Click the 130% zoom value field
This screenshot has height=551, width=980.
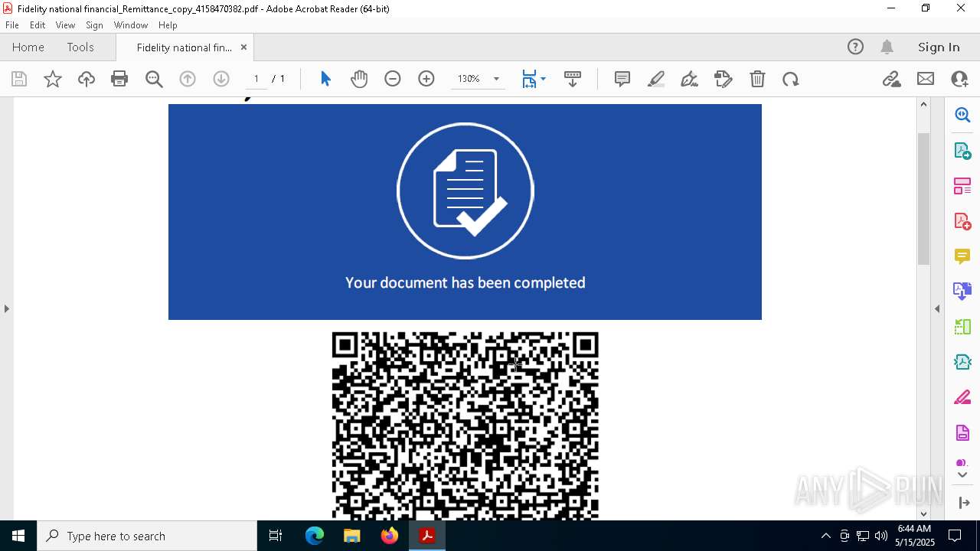(x=469, y=79)
